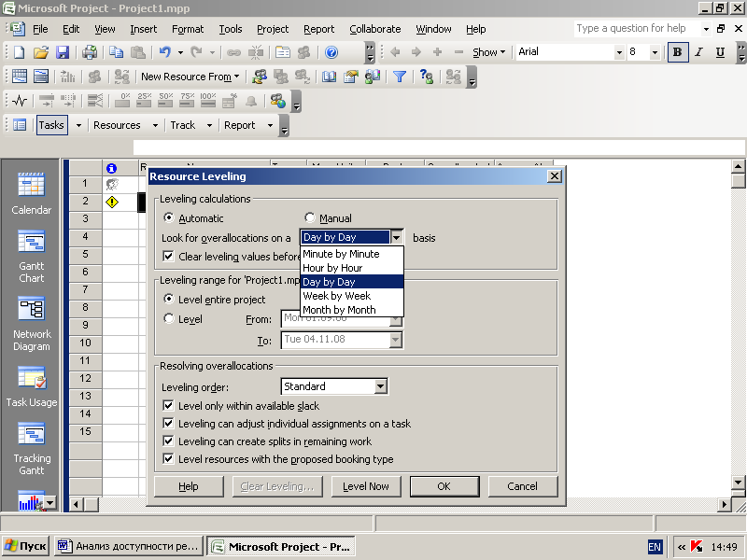Click the Tasks guide button
The height and width of the screenshot is (560, 747).
pos(52,125)
